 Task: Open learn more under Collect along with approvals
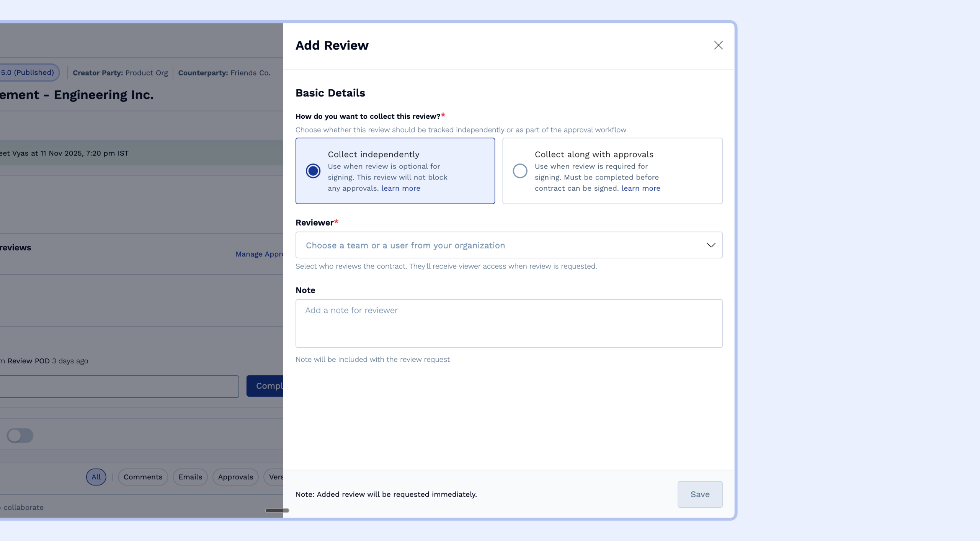[x=640, y=188]
